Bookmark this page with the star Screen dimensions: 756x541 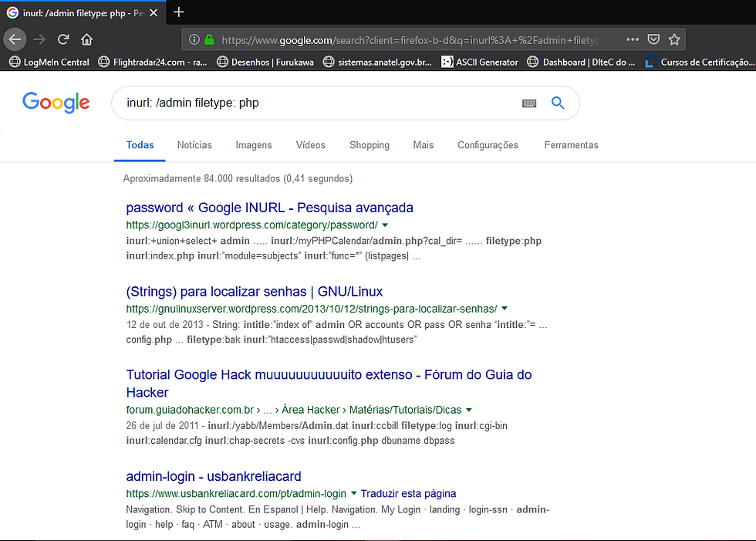674,39
